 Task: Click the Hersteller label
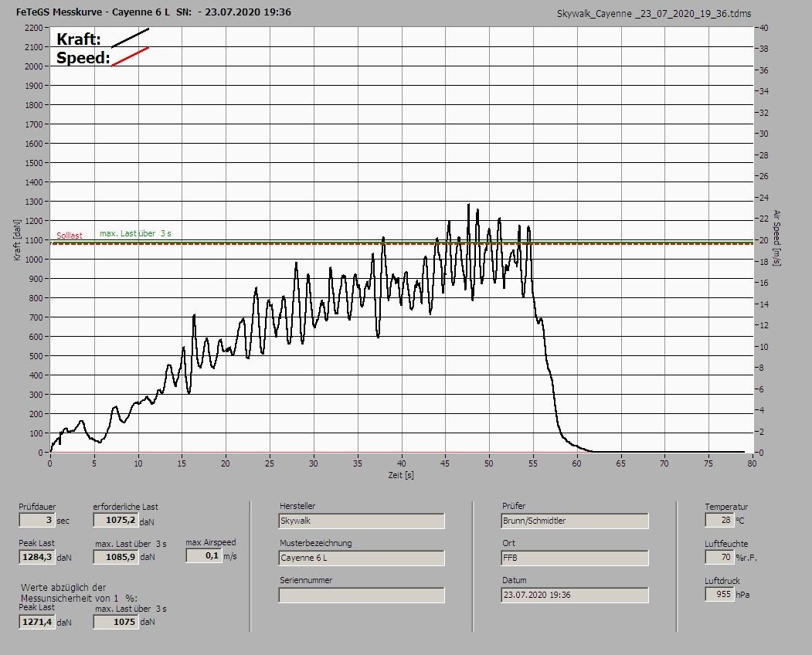(x=297, y=506)
